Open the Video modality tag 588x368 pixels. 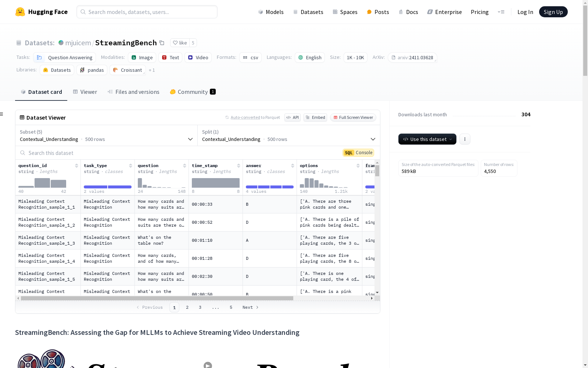pyautogui.click(x=198, y=57)
